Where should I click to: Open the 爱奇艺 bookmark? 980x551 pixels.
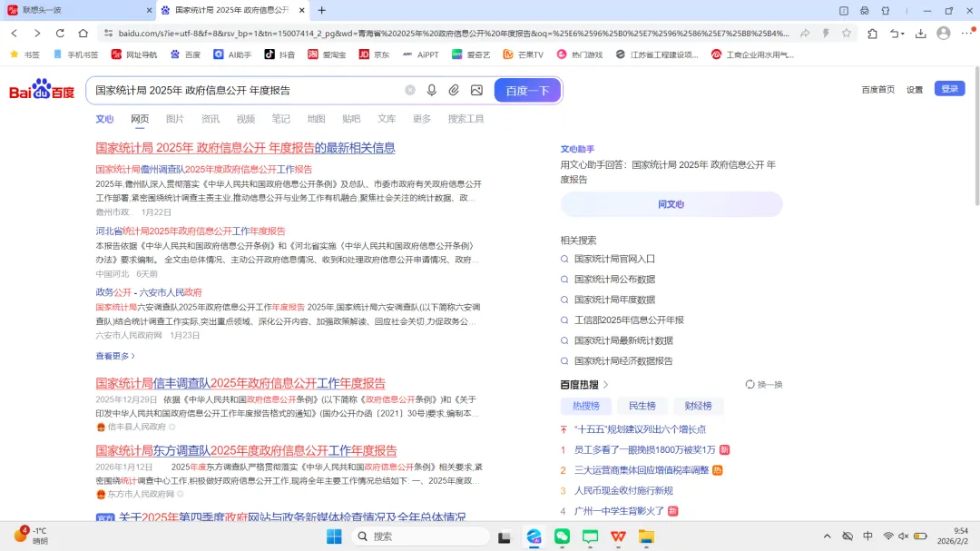pos(471,54)
